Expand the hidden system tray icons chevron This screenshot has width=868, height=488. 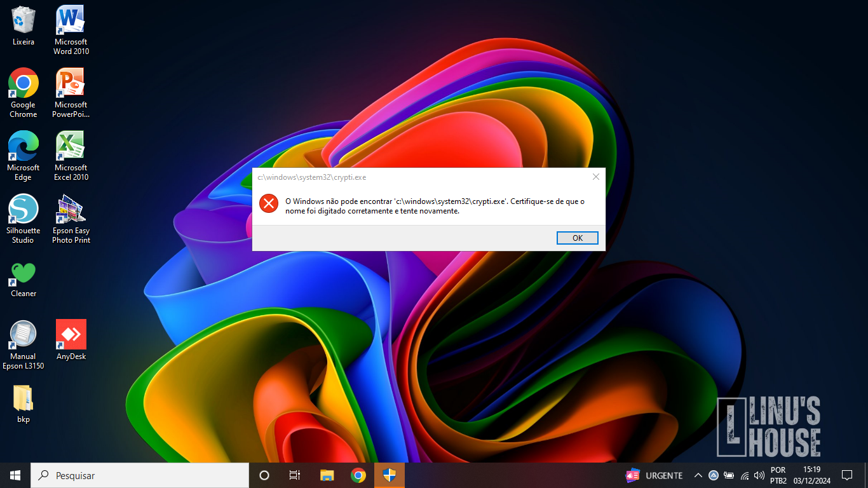[x=698, y=475]
